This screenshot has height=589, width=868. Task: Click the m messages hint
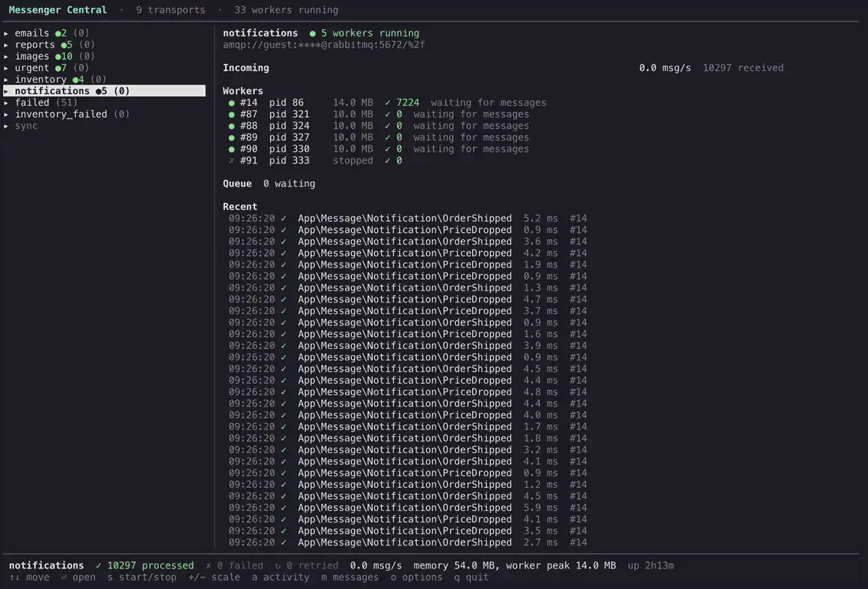[x=350, y=577]
